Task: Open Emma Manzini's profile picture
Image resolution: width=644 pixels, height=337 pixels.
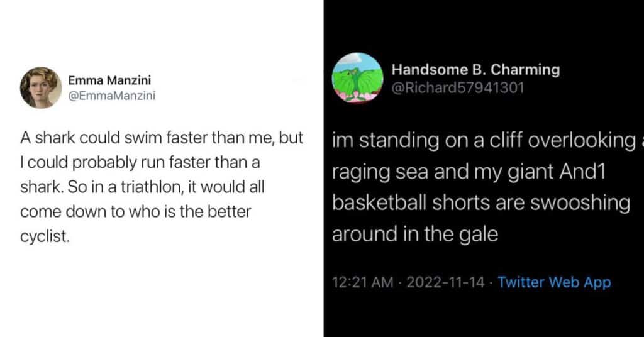Action: tap(41, 87)
